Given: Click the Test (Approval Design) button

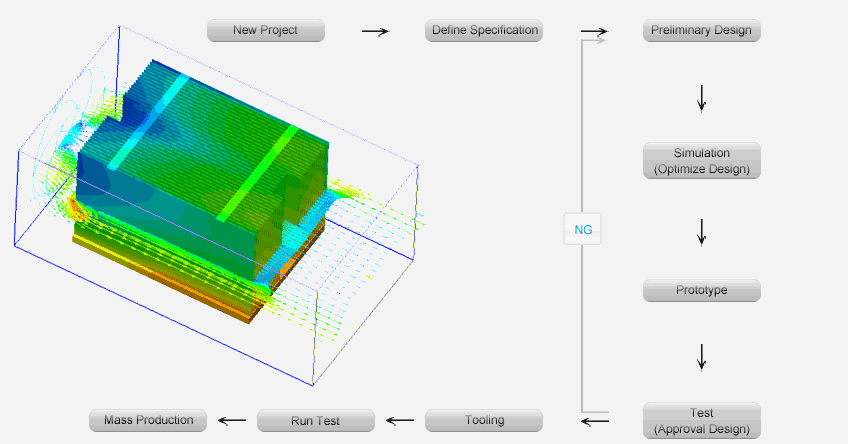Looking at the screenshot, I should point(701,421).
